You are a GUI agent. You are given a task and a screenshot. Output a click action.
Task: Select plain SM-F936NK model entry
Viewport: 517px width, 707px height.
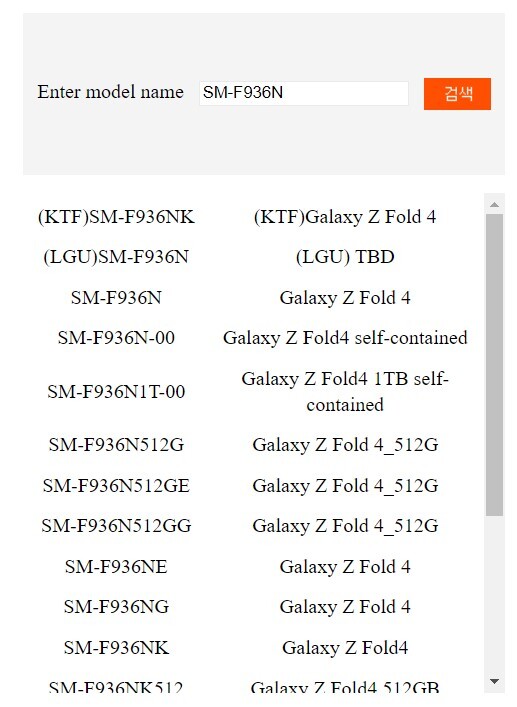click(x=116, y=647)
